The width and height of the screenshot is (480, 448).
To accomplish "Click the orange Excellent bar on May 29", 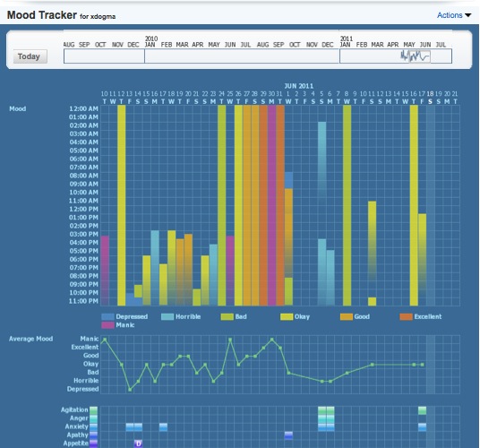I will 263,205.
